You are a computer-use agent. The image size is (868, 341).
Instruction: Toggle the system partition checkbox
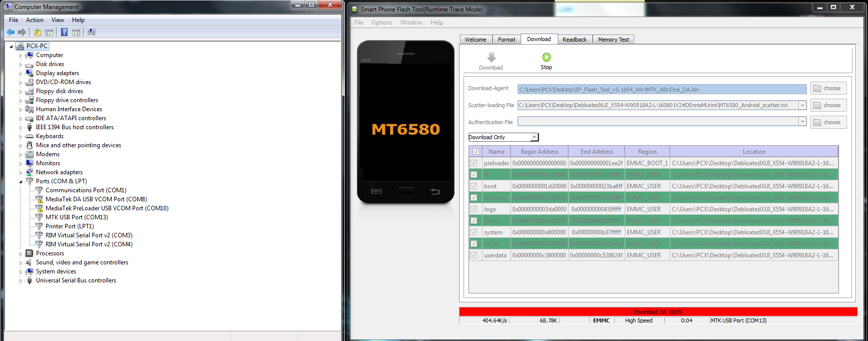(474, 232)
